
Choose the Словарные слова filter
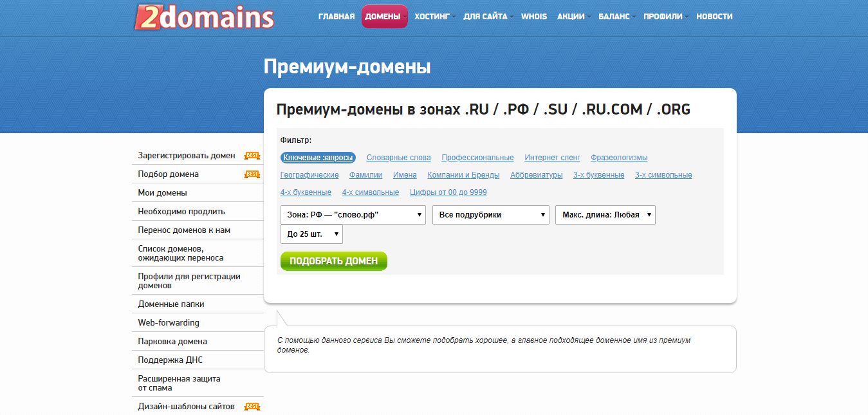pos(398,158)
